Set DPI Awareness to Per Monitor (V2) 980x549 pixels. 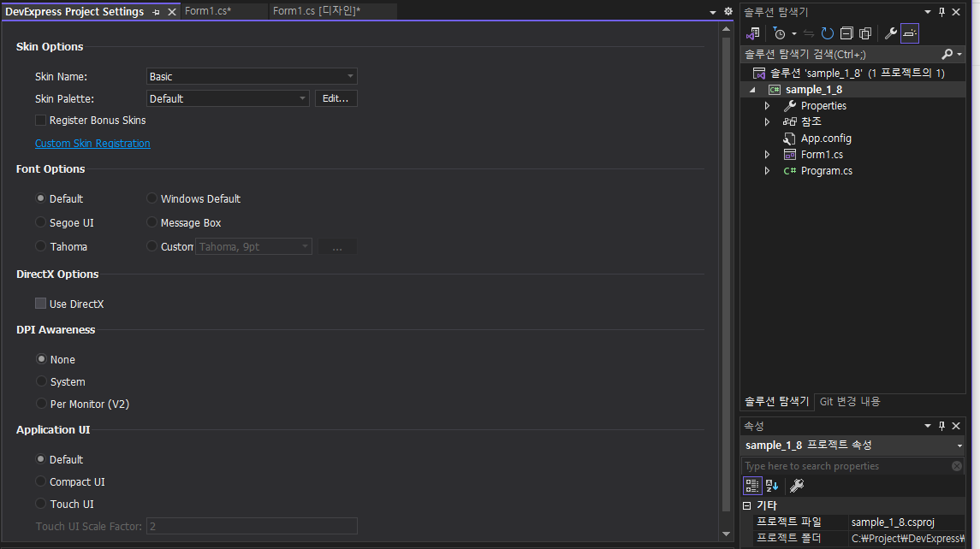(x=41, y=404)
